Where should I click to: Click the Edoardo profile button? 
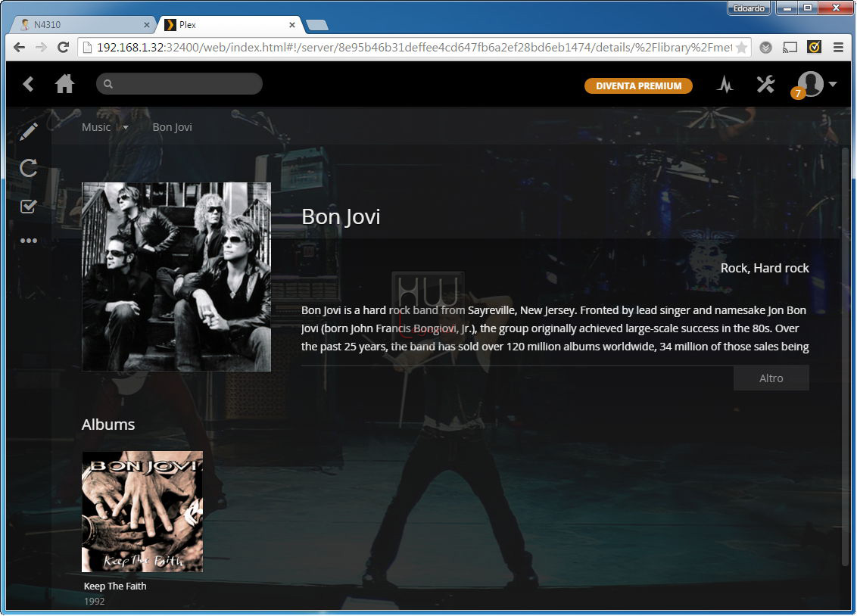[x=749, y=8]
